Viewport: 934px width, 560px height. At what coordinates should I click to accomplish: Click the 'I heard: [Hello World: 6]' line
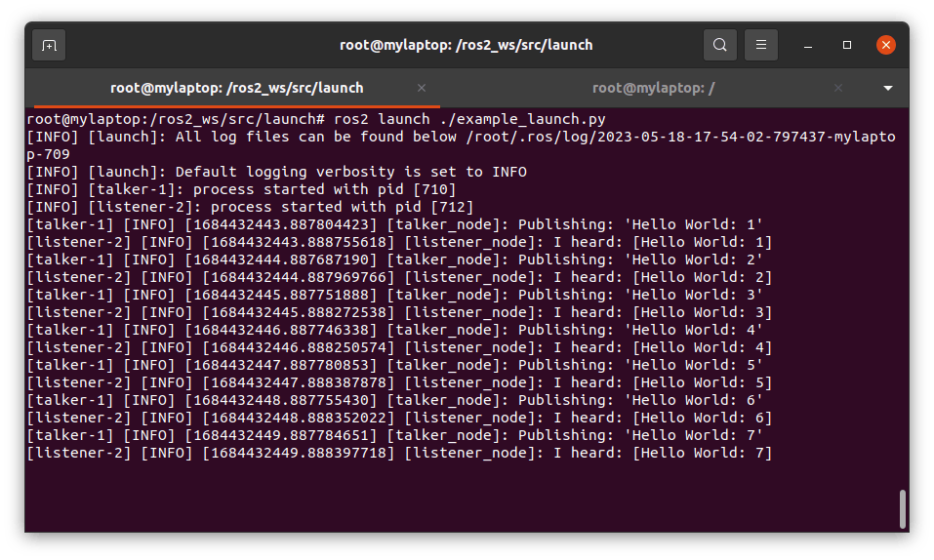pyautogui.click(x=399, y=419)
